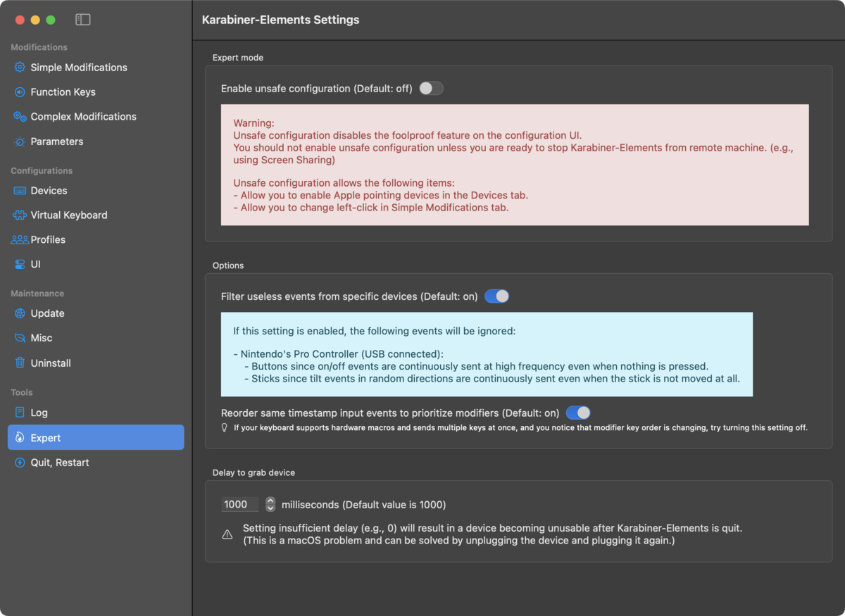The image size is (845, 616).
Task: Click the warning triangle icon near delay note
Action: pos(227,534)
